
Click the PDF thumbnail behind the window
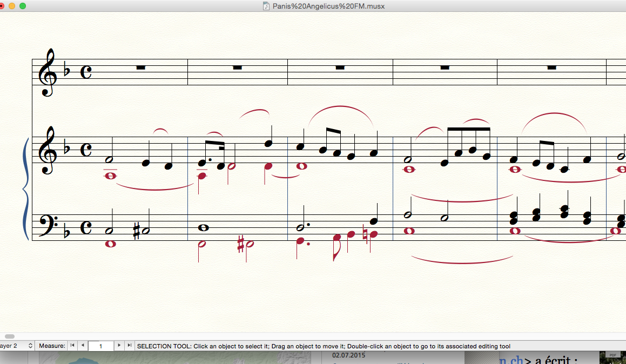(612, 357)
